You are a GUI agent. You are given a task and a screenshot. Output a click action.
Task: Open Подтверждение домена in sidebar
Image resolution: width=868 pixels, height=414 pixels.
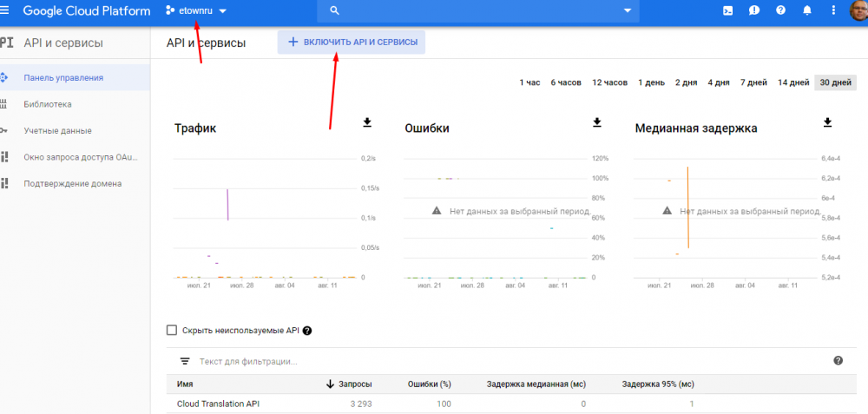click(x=73, y=184)
